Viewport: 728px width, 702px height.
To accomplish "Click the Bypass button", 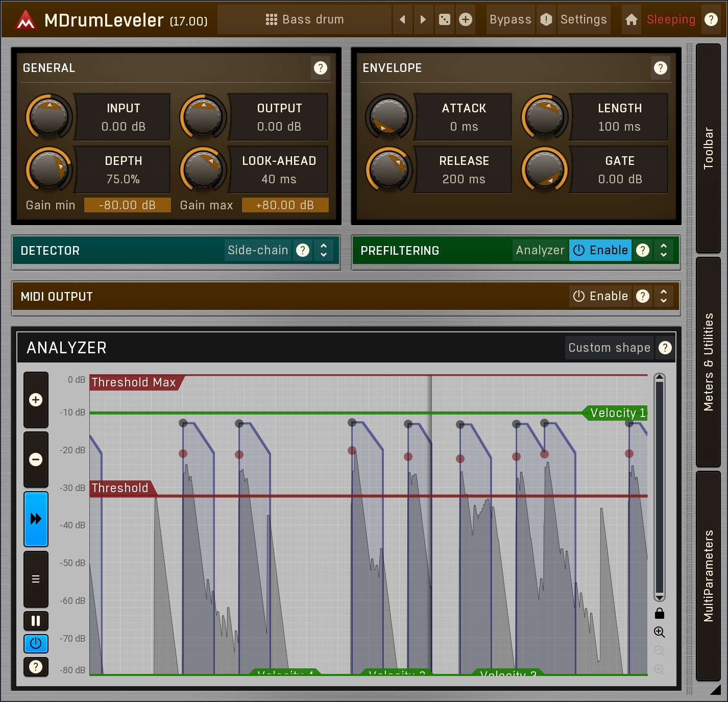I will pos(510,20).
